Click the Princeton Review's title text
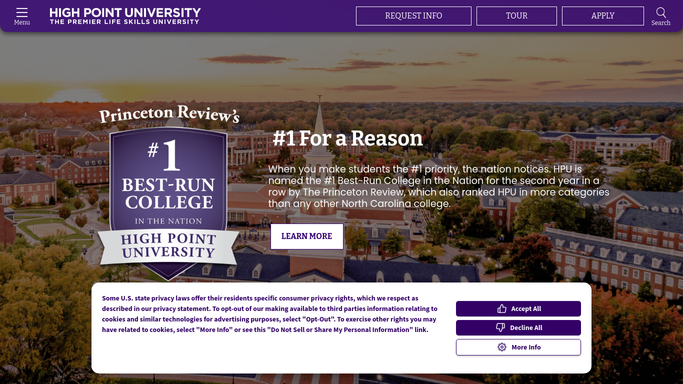The image size is (683, 384). click(169, 115)
